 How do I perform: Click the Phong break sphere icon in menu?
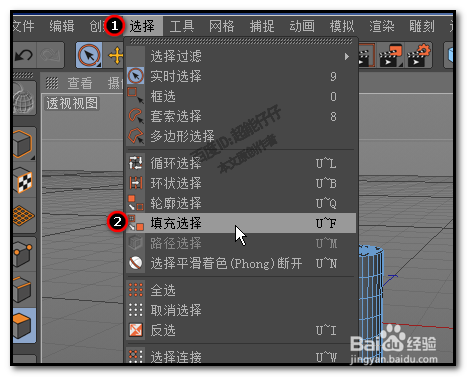click(x=136, y=263)
